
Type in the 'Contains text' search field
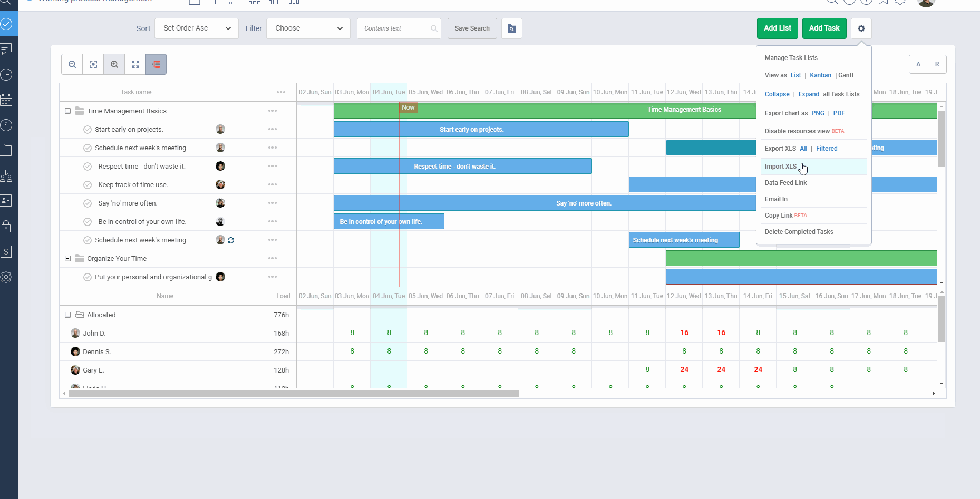395,28
